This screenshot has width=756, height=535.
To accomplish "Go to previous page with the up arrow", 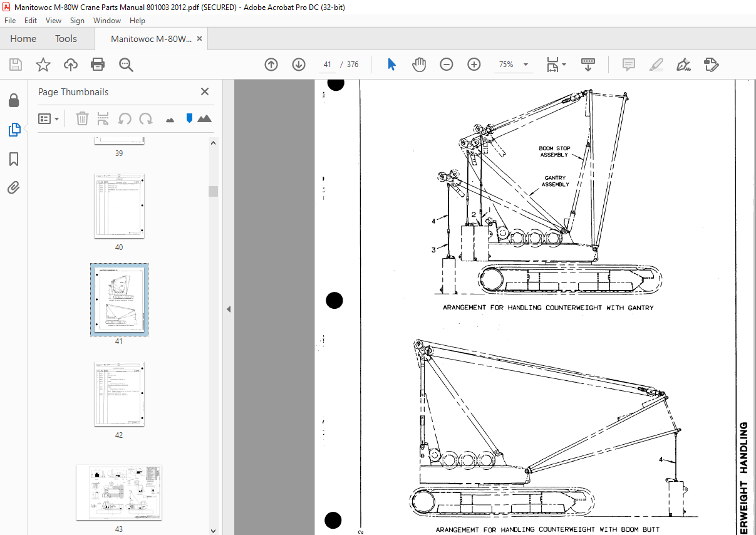I will coord(271,65).
